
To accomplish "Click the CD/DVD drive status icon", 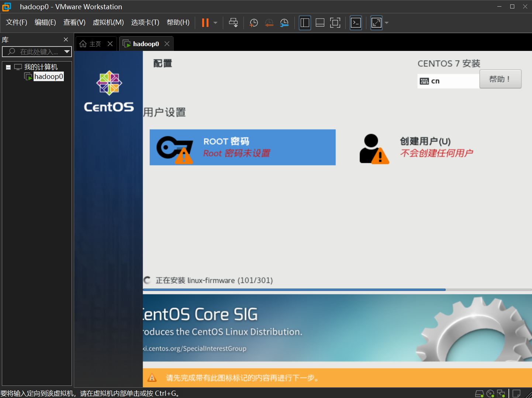I will pos(490,394).
